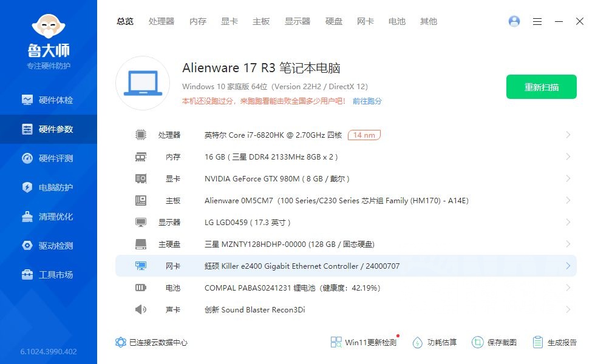Screen dimensions: 595x364
Task: Click the 三星 MZNTY128HDHP-00000 disk text
Action: (x=290, y=244)
